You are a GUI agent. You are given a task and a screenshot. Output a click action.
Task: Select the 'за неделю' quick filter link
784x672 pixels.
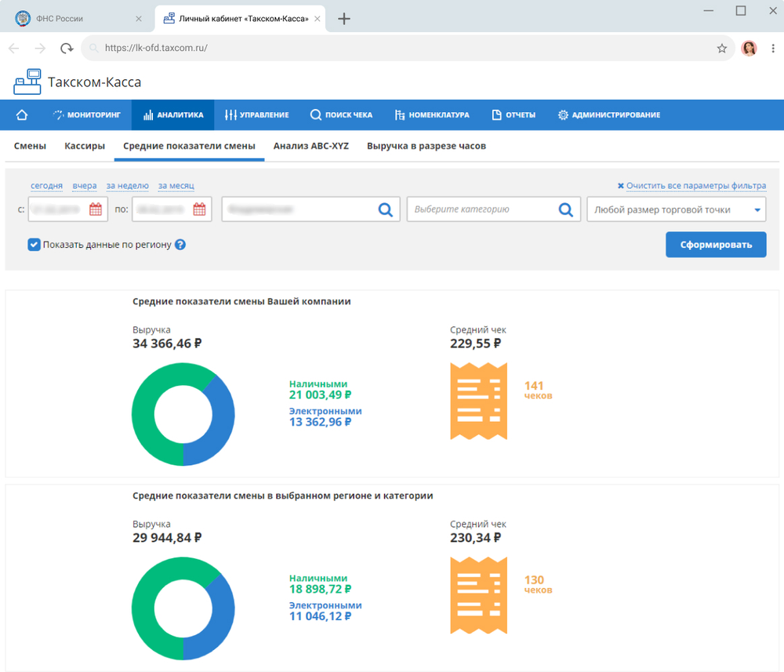pyautogui.click(x=128, y=186)
